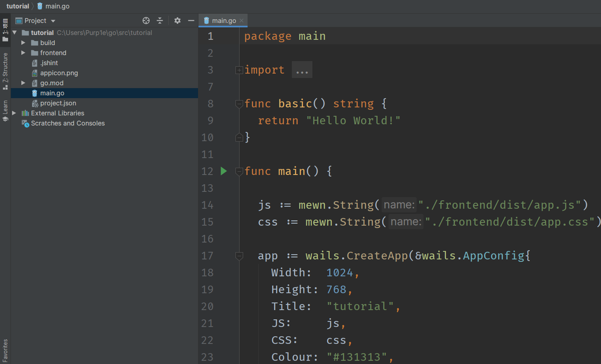The image size is (601, 364).
Task: Open Project panel settings gear
Action: [x=178, y=21]
